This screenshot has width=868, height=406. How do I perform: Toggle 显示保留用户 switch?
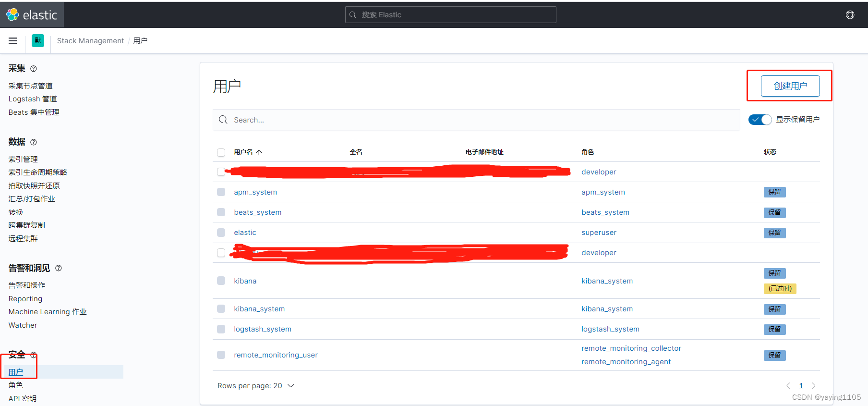click(760, 120)
